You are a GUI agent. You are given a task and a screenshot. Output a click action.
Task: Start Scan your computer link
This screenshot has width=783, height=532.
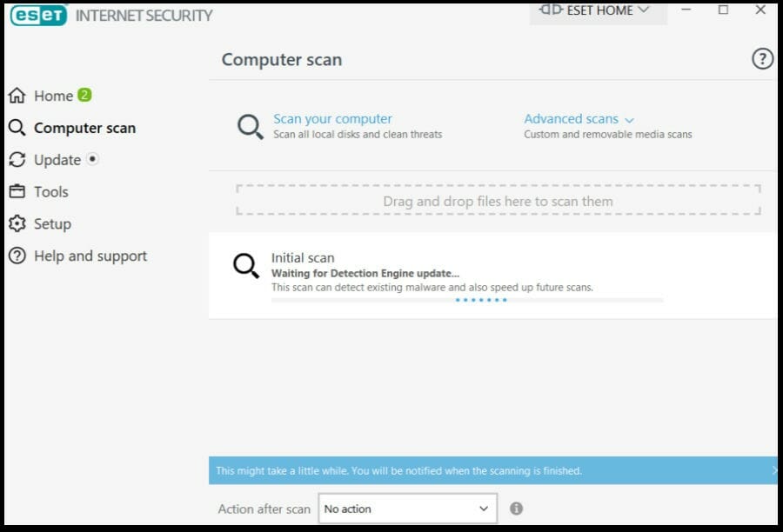[332, 119]
